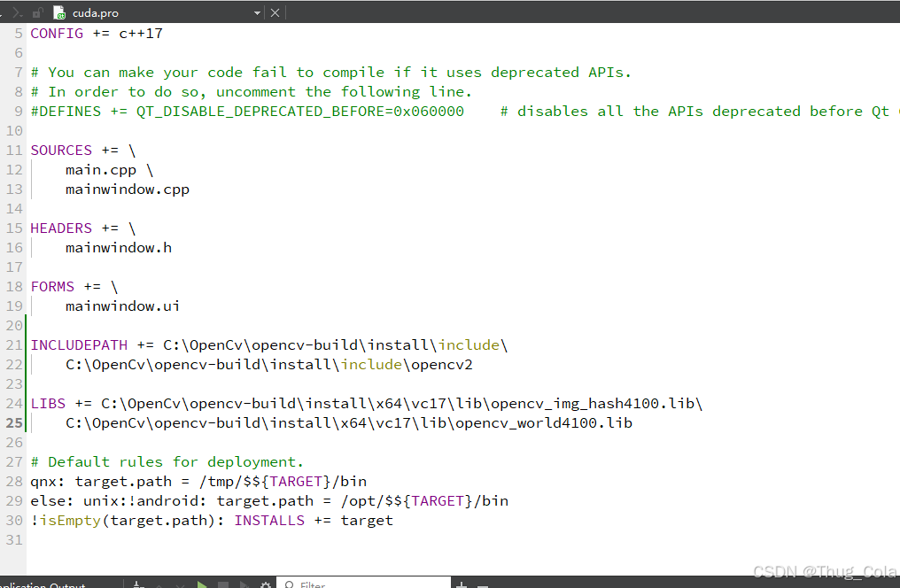This screenshot has width=900, height=588.
Task: Open the document selector dropdown arrow
Action: 256,12
